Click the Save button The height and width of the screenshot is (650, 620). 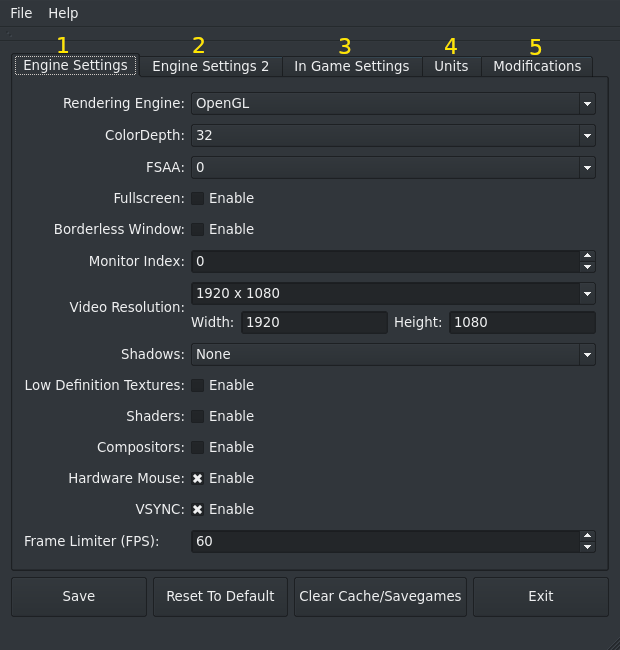pyautogui.click(x=79, y=596)
